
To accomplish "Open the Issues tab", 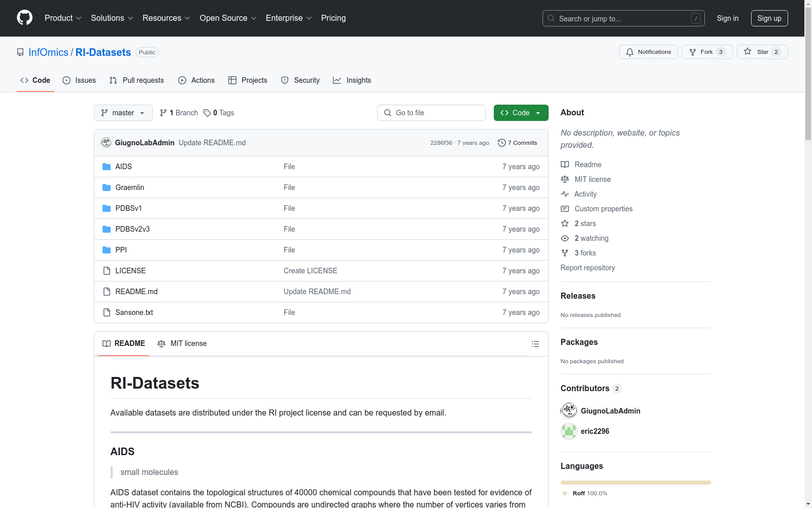I will point(79,80).
